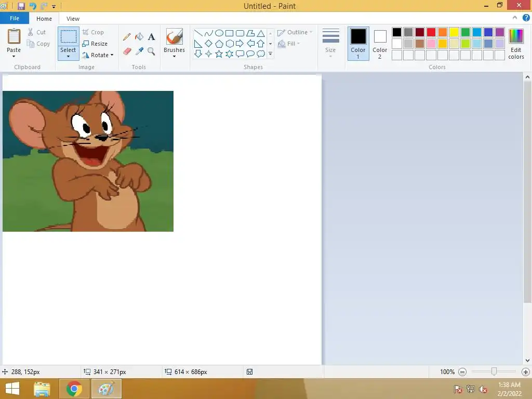The height and width of the screenshot is (399, 532).
Task: Click the Undo arrow in the title bar
Action: (x=33, y=6)
